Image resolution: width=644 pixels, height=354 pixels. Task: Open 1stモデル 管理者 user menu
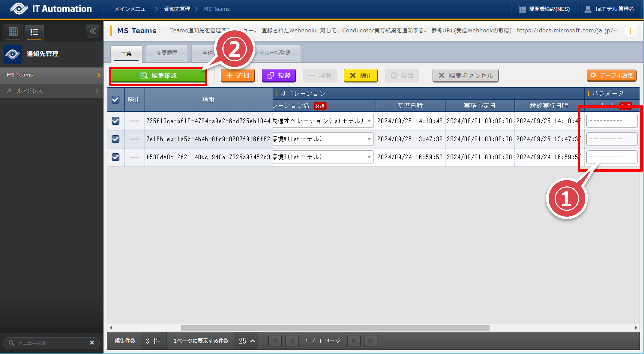click(x=609, y=9)
